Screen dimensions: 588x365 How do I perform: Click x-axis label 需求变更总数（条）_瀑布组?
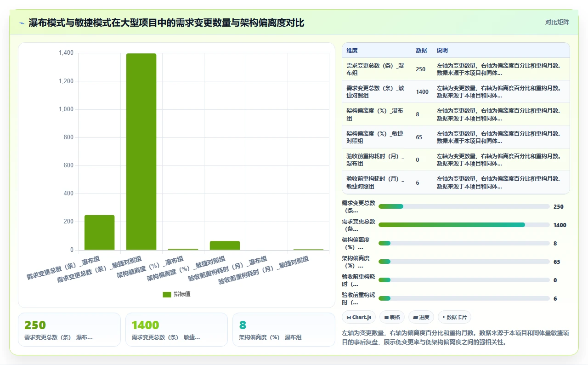point(63,268)
